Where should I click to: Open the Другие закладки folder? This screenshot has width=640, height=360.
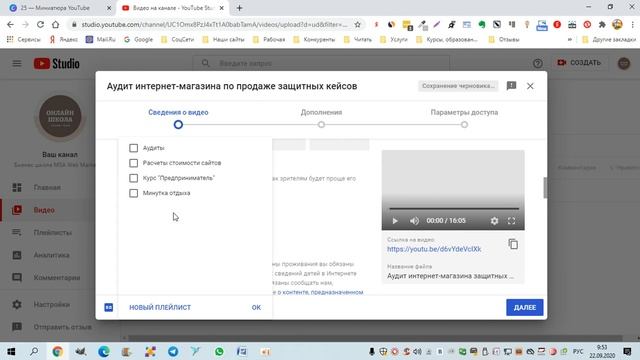609,40
